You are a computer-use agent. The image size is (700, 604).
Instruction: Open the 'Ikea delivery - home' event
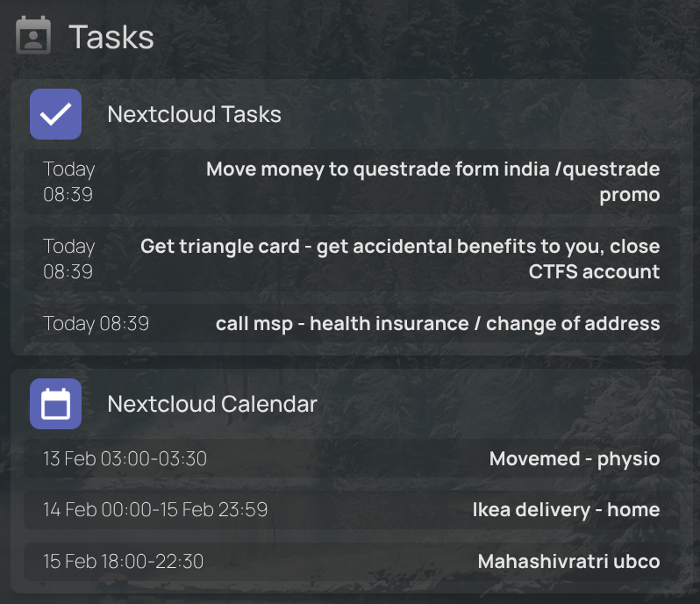click(x=566, y=510)
